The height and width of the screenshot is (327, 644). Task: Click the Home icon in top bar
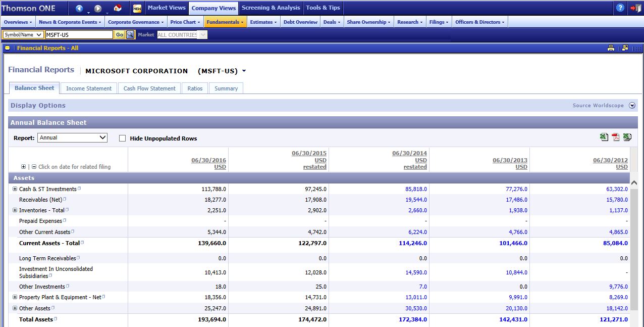coord(117,8)
